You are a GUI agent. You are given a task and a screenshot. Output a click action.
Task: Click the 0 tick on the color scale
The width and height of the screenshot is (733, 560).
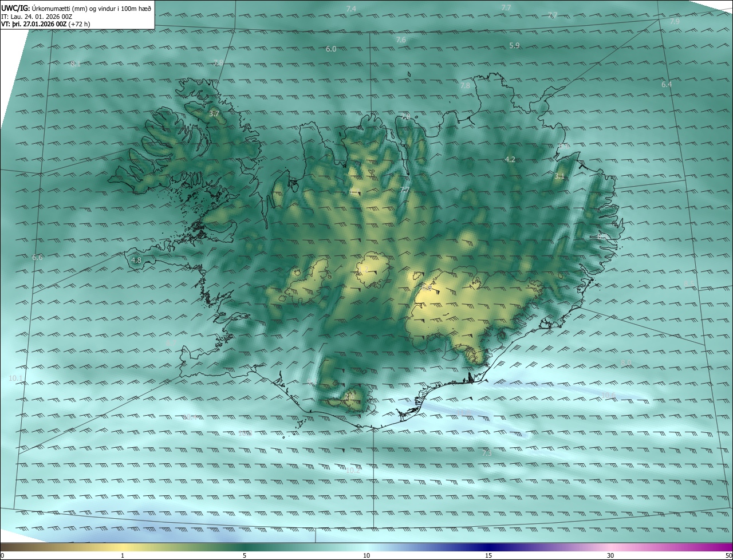pos(2,555)
